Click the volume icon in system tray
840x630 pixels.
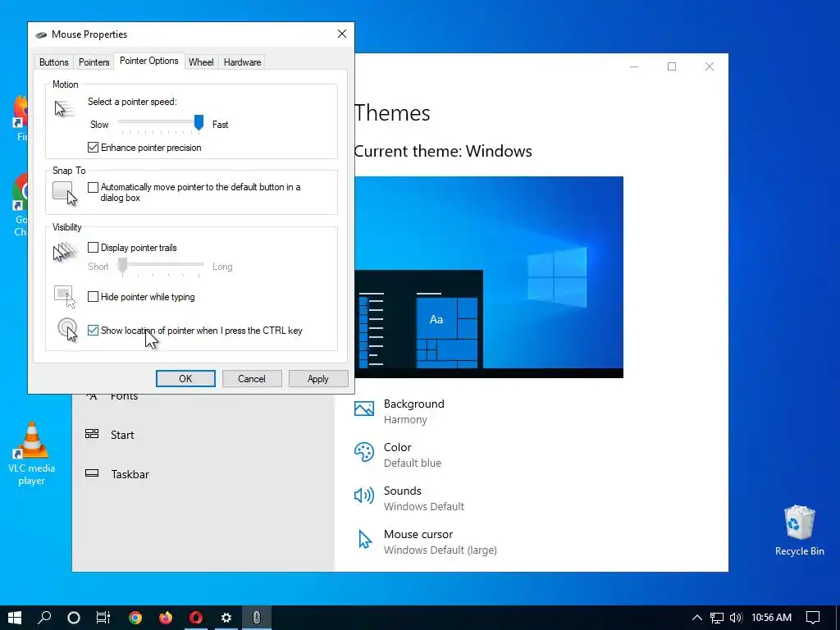coord(736,618)
